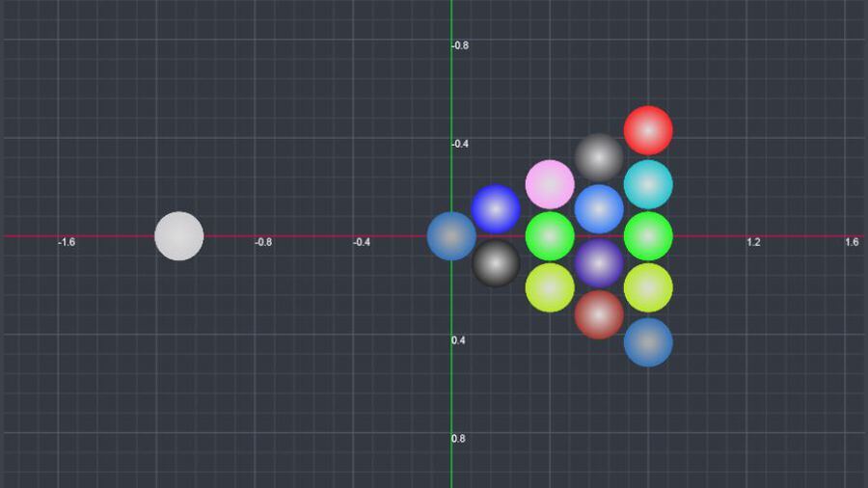
Task: Select the white cue ball
Action: point(178,236)
